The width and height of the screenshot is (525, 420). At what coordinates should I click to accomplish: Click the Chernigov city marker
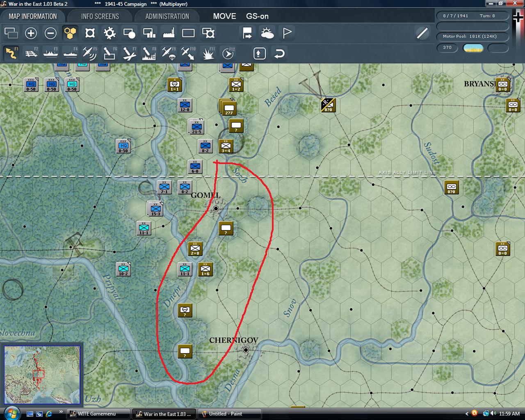pos(246,350)
